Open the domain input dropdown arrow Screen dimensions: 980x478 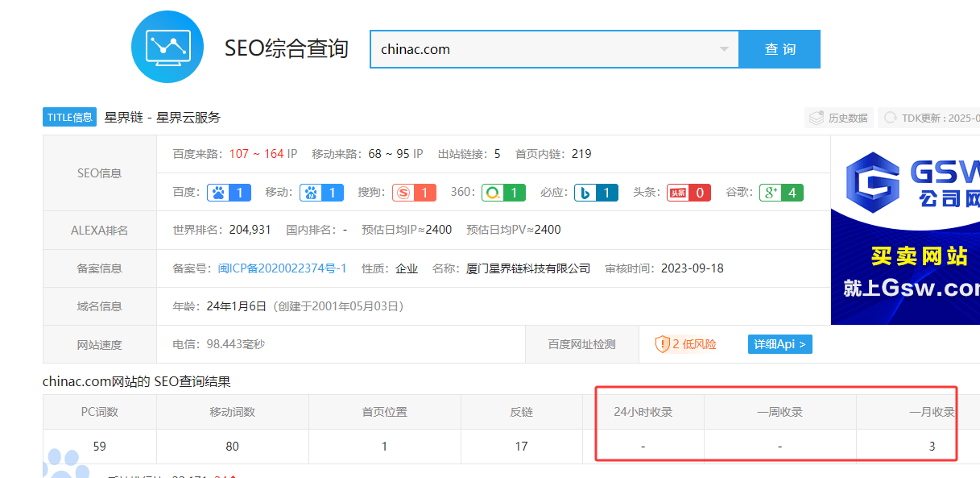click(723, 49)
